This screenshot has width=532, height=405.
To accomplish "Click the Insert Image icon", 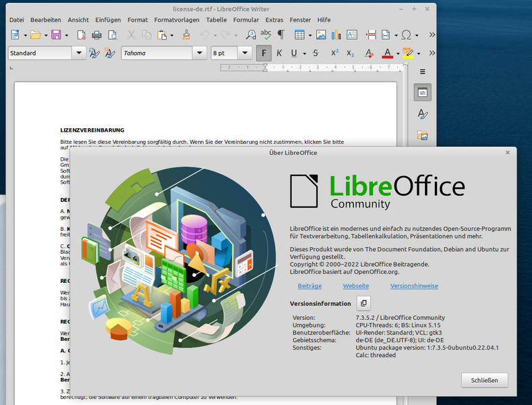I will coord(321,35).
